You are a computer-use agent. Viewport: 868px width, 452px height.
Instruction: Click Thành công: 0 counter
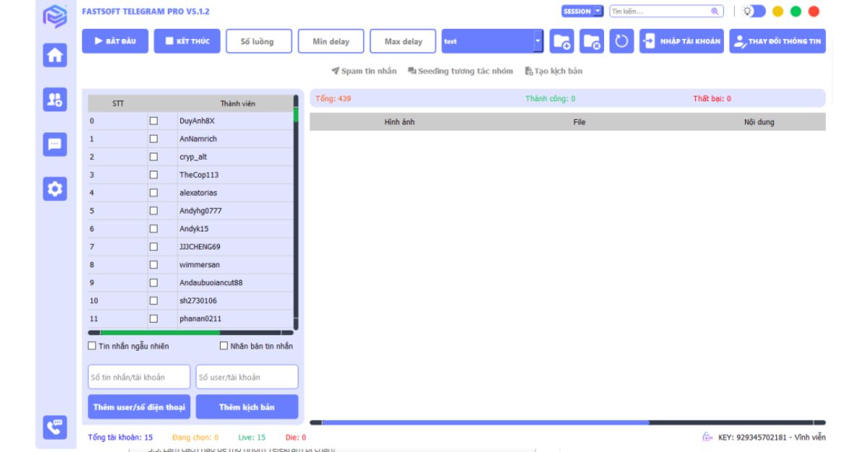tap(550, 98)
